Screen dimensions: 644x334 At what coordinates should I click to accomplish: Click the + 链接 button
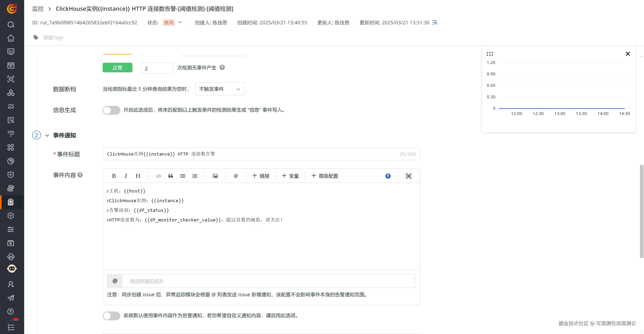tap(261, 176)
